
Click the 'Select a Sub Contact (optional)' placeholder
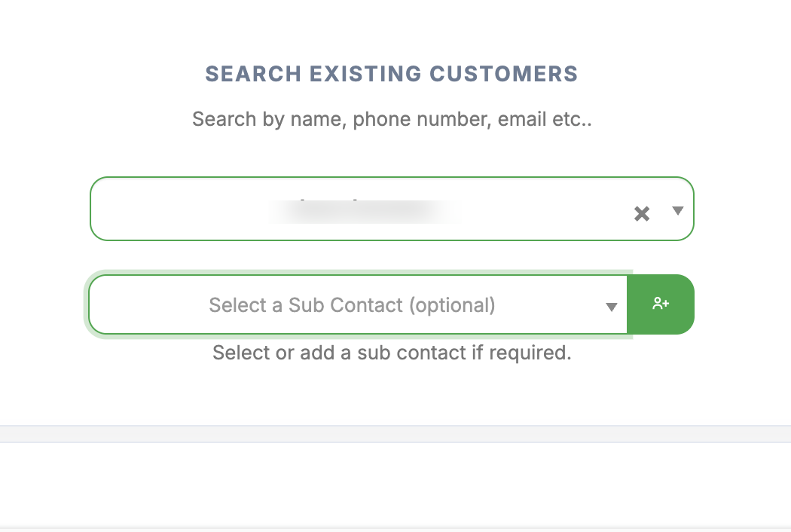pyautogui.click(x=352, y=305)
